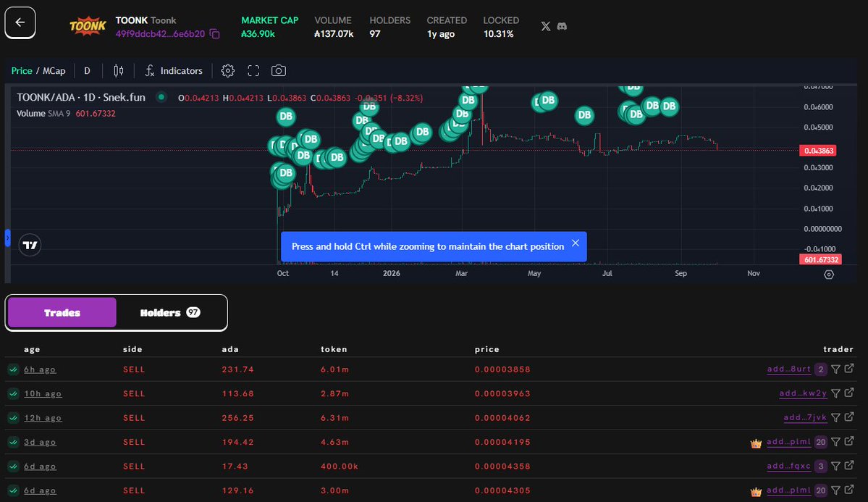868x502 pixels.
Task: Click the locked value 10.31%
Action: click(x=498, y=34)
